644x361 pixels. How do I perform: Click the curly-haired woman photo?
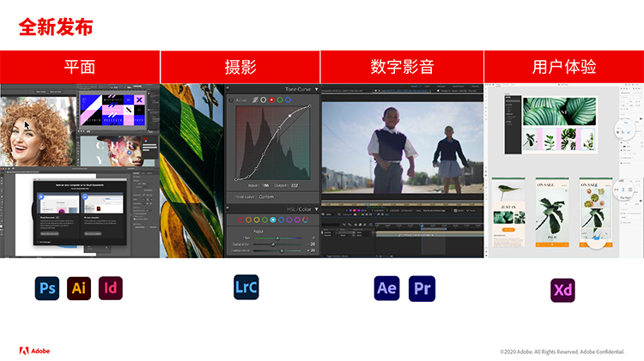pos(38,131)
